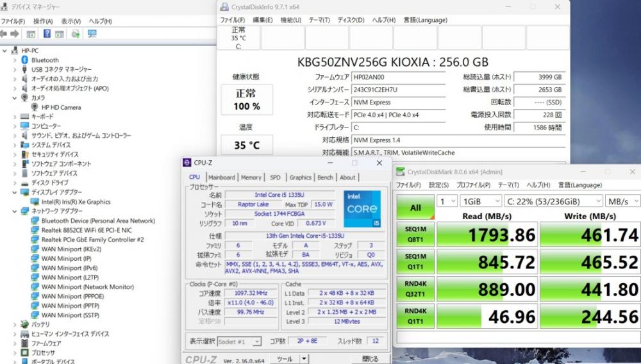Click the back arrow in Device Manager toolbar

tap(5, 34)
